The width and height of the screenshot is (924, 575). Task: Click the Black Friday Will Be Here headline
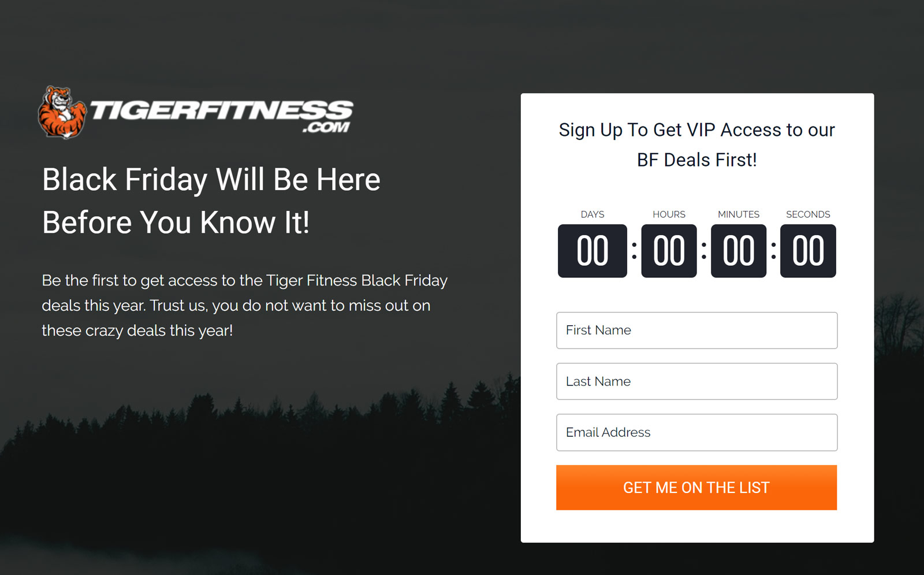click(x=211, y=180)
